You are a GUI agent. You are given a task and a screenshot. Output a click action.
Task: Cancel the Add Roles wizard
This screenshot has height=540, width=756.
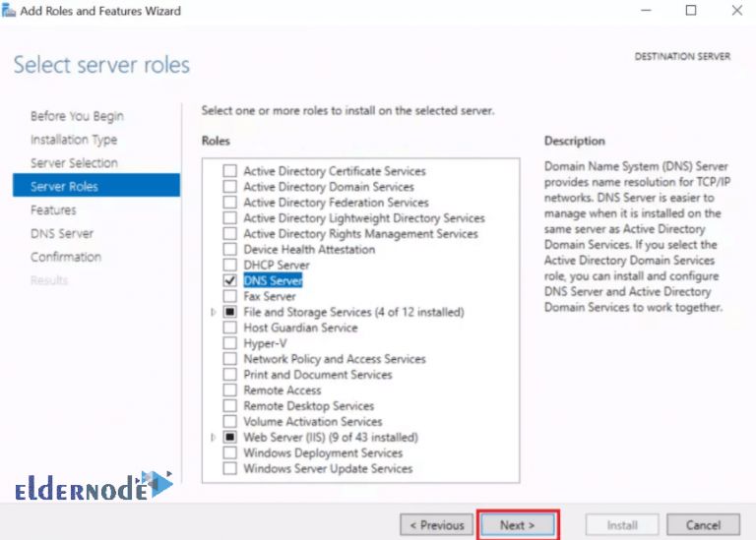tap(703, 525)
